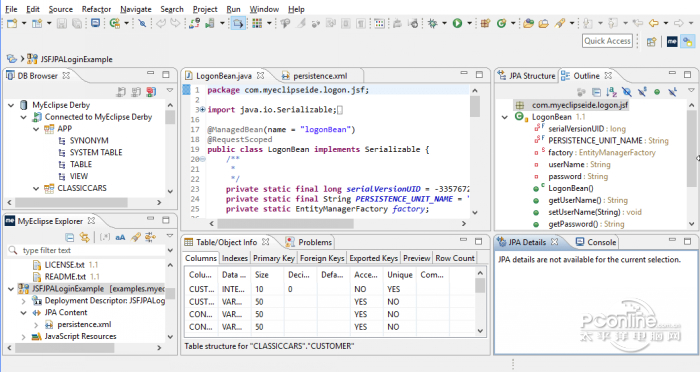700x372 pixels.
Task: Open the MyEclipse perspective icon
Action: (672, 42)
